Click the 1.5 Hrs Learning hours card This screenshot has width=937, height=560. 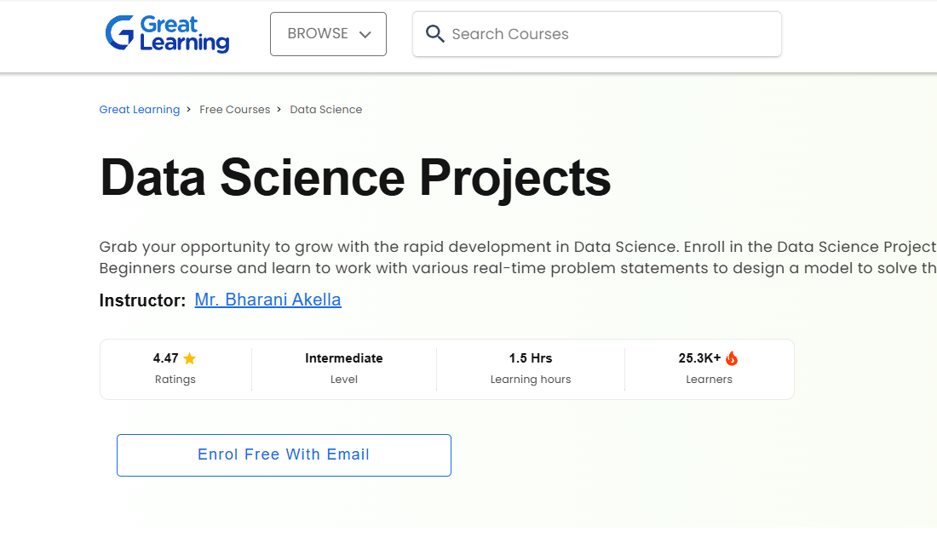tap(530, 368)
